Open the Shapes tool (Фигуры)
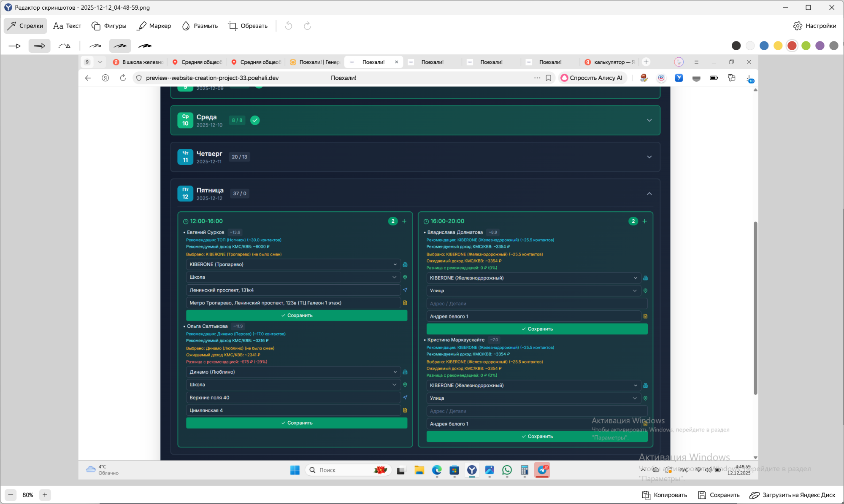This screenshot has height=504, width=844. click(109, 26)
